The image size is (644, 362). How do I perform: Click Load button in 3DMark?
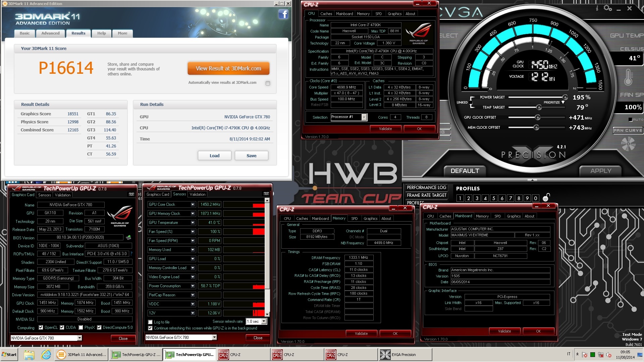click(215, 156)
